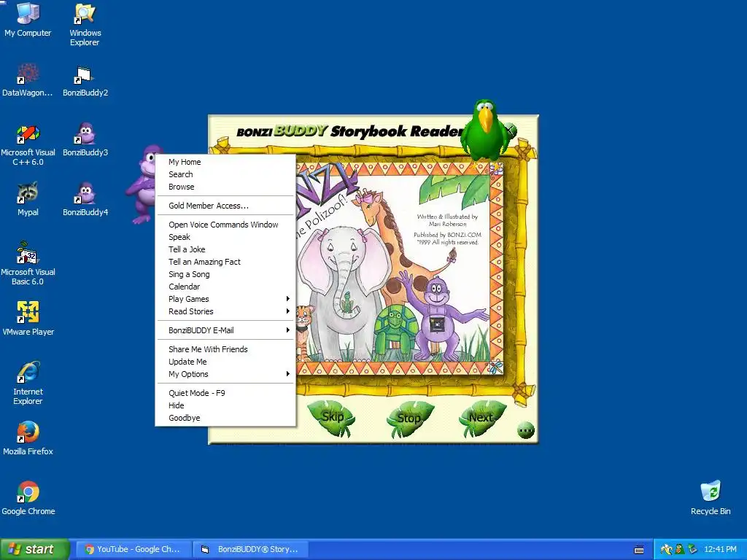Switch to YouTube - Google Chrome taskbar button

(x=133, y=550)
